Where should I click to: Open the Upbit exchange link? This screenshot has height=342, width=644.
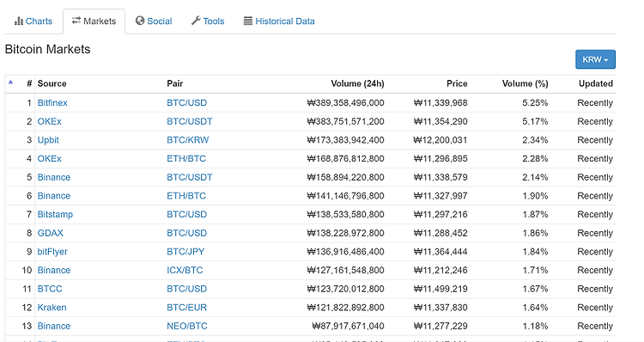48,140
